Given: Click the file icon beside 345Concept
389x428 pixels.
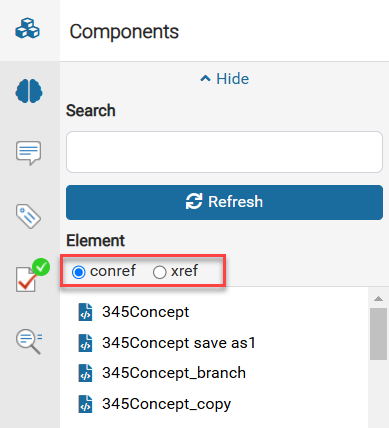Looking at the screenshot, I should click(85, 312).
